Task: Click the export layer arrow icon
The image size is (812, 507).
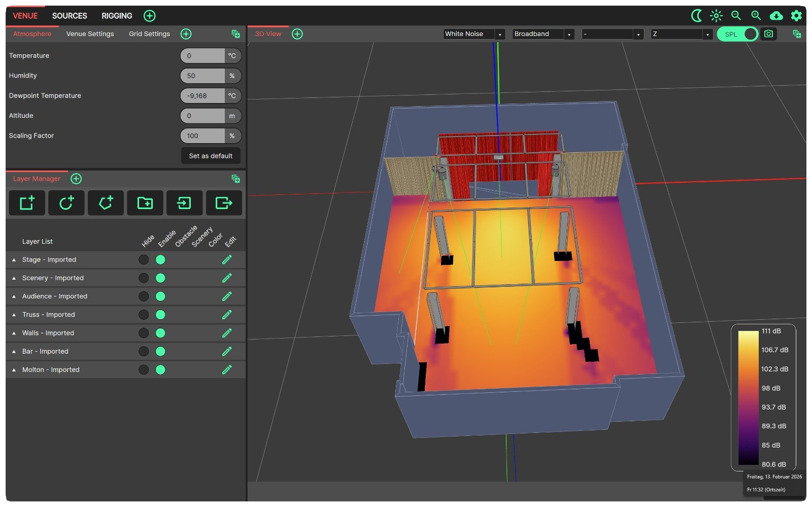Action: click(x=223, y=203)
